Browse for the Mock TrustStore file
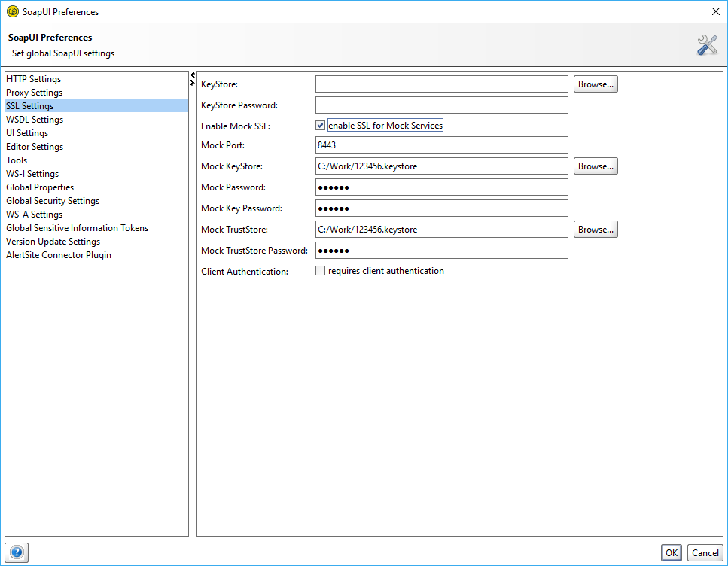This screenshot has width=728, height=566. [x=595, y=229]
